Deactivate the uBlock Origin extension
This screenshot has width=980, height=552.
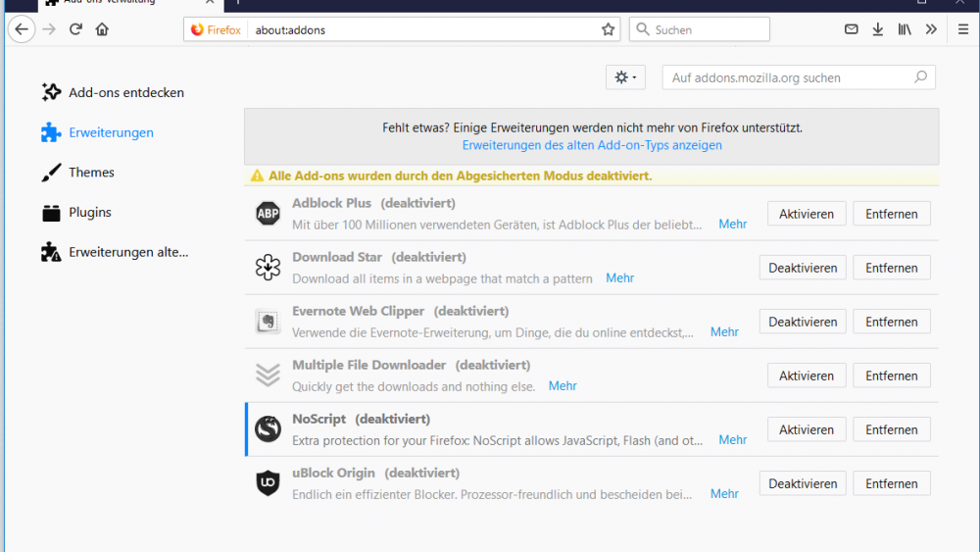pyautogui.click(x=802, y=483)
